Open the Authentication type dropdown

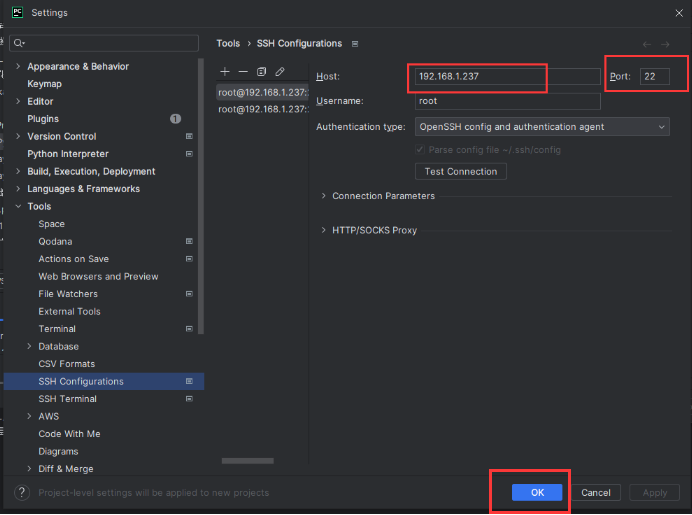point(542,127)
